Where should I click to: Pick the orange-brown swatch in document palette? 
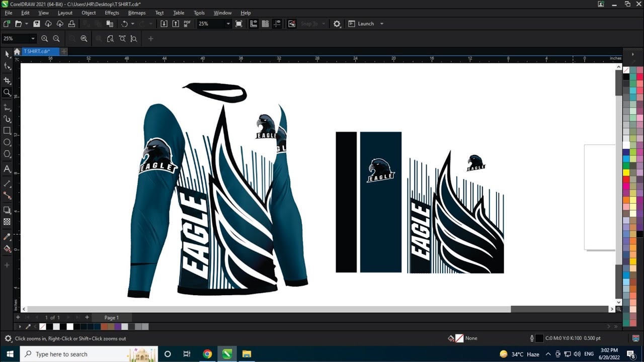104,327
